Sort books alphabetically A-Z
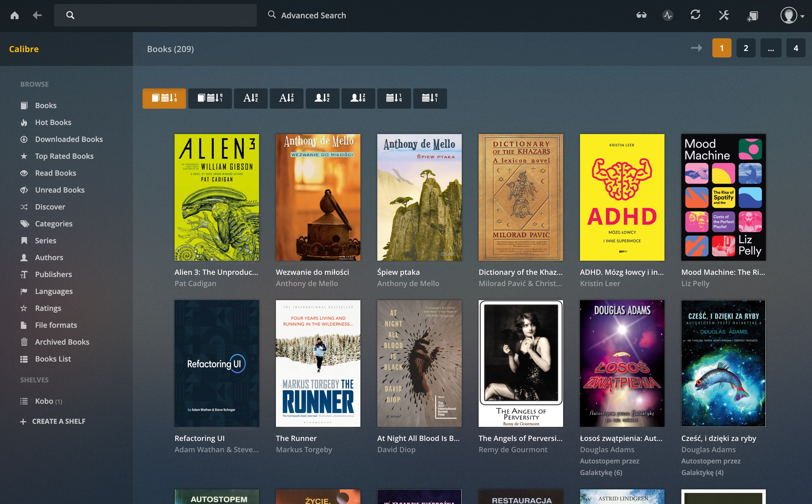This screenshot has width=812, height=504. pos(251,98)
